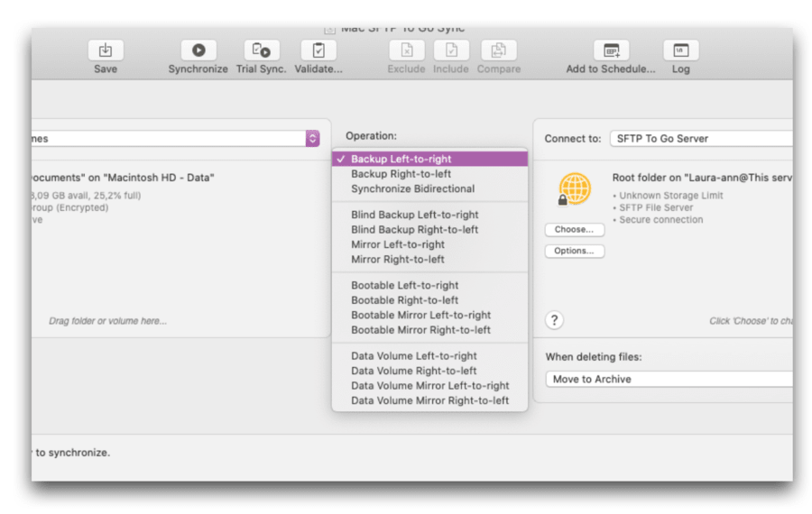The width and height of the screenshot is (812, 514).
Task: Click the "Drag folder or volume here..." text
Action: 107,321
